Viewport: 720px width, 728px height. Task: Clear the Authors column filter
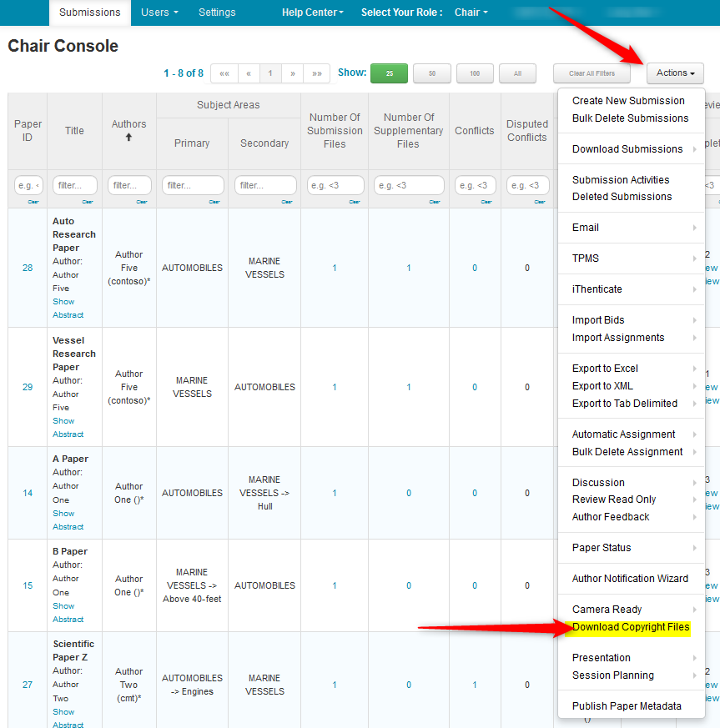tap(141, 202)
